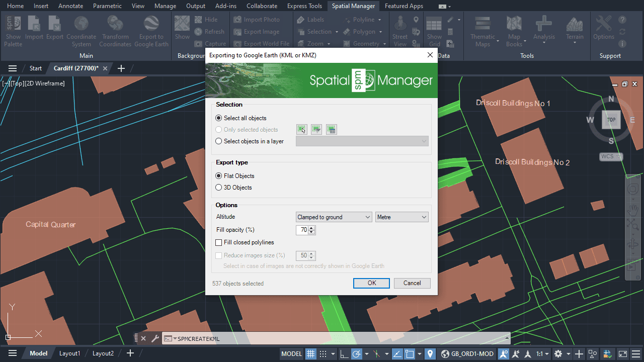Viewport: 644px width, 362px height.
Task: Select the 3D Objects radio button
Action: (x=219, y=188)
